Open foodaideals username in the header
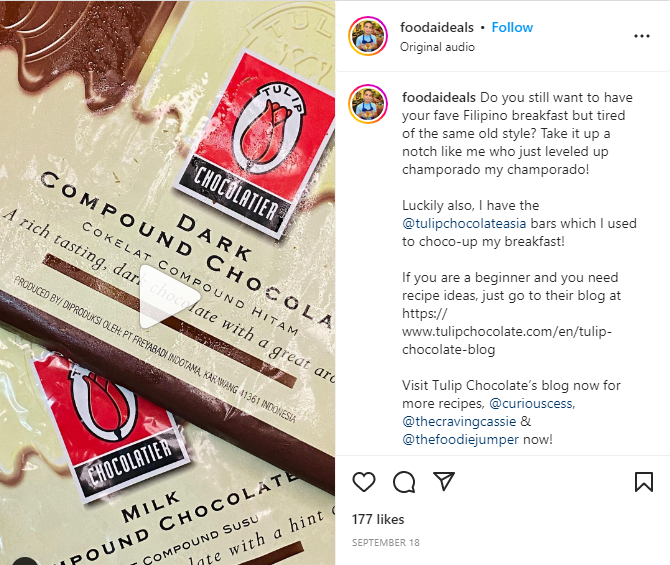Screen dimensions: 670x565 437,27
